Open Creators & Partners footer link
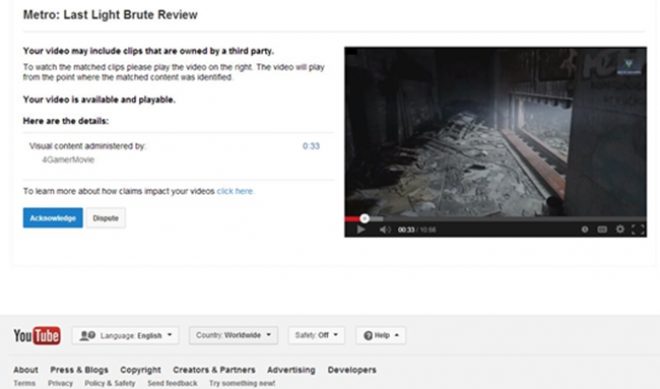The image size is (660, 389). pyautogui.click(x=214, y=370)
